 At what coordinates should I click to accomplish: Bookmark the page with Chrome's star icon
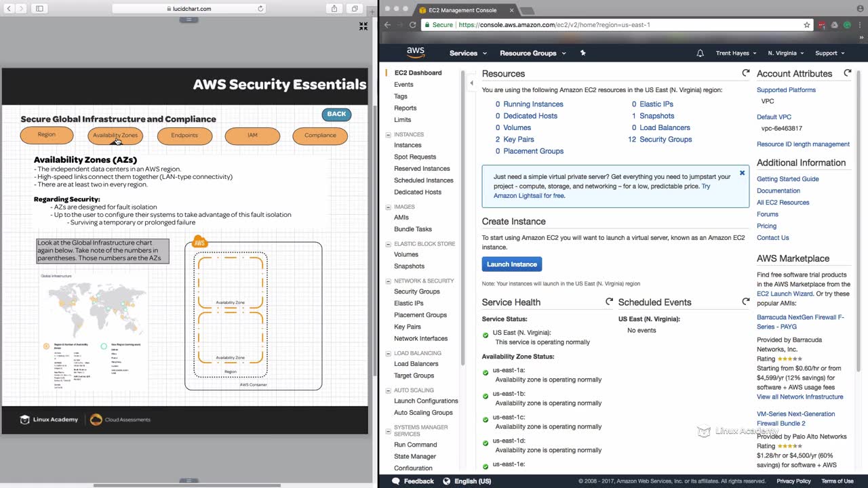(807, 25)
